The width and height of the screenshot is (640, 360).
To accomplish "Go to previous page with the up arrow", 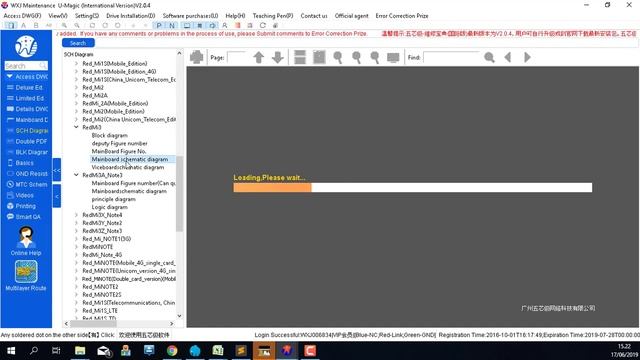I will point(258,57).
